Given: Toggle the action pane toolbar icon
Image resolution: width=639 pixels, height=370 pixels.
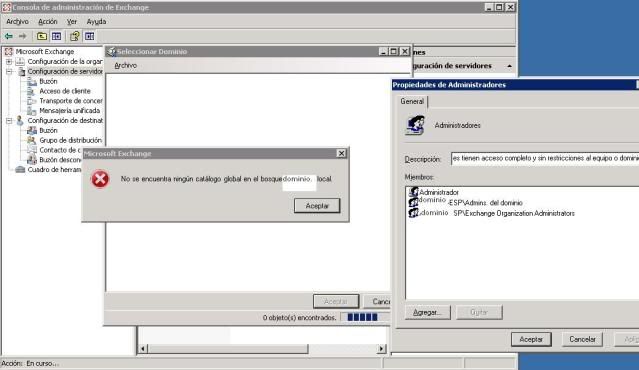Looking at the screenshot, I should click(x=89, y=36).
